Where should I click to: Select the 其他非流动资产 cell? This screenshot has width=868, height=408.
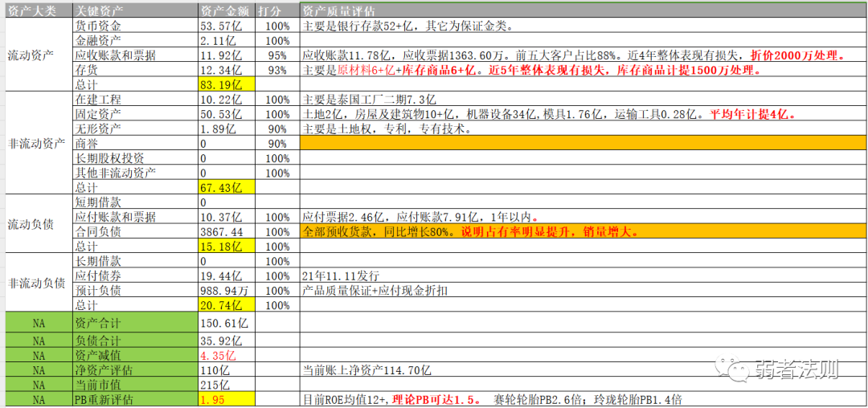point(136,173)
